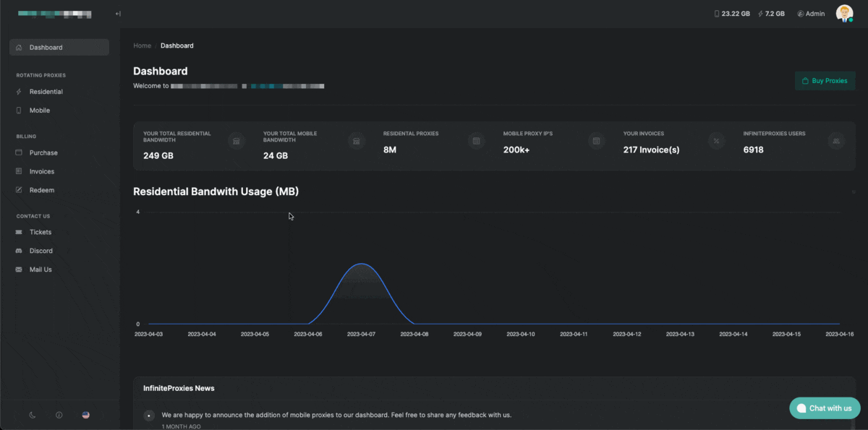Open language selector with US flag
The width and height of the screenshot is (868, 430).
85,415
